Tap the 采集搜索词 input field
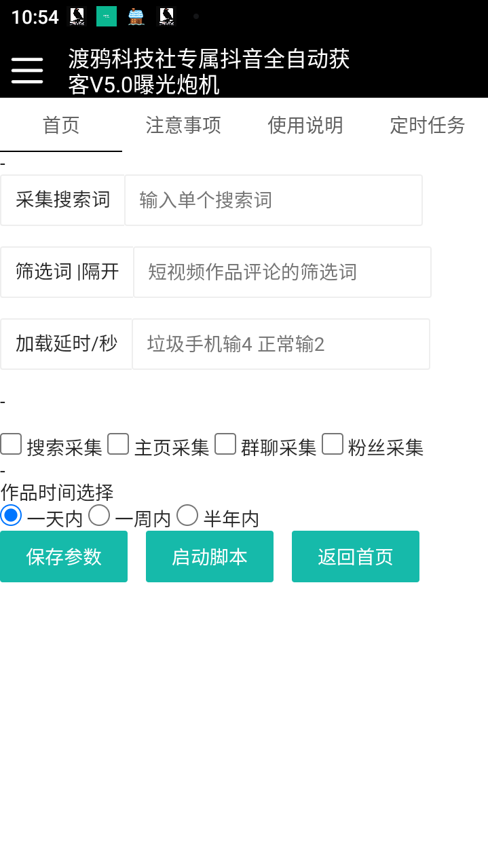Viewport: 488px width, 868px height. coord(273,200)
